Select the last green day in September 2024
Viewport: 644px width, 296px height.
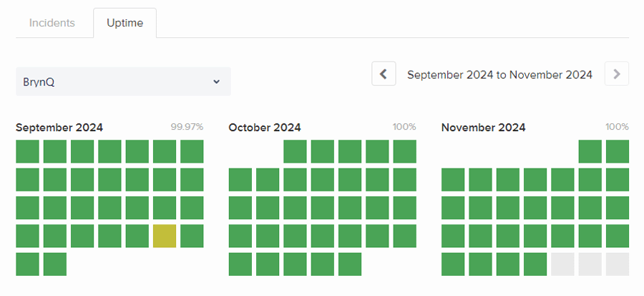point(55,264)
